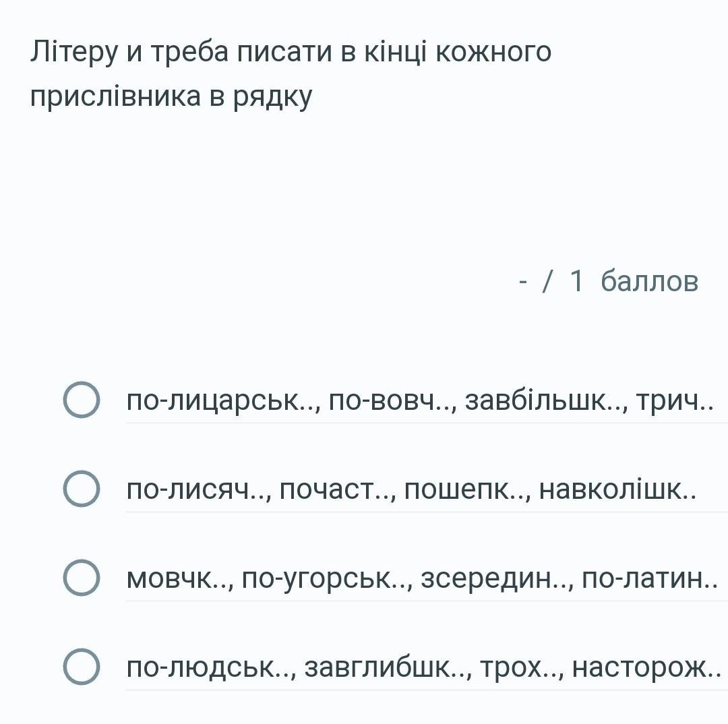Click the question line прислівника в рядку
The width and height of the screenshot is (728, 724).
coord(172,97)
